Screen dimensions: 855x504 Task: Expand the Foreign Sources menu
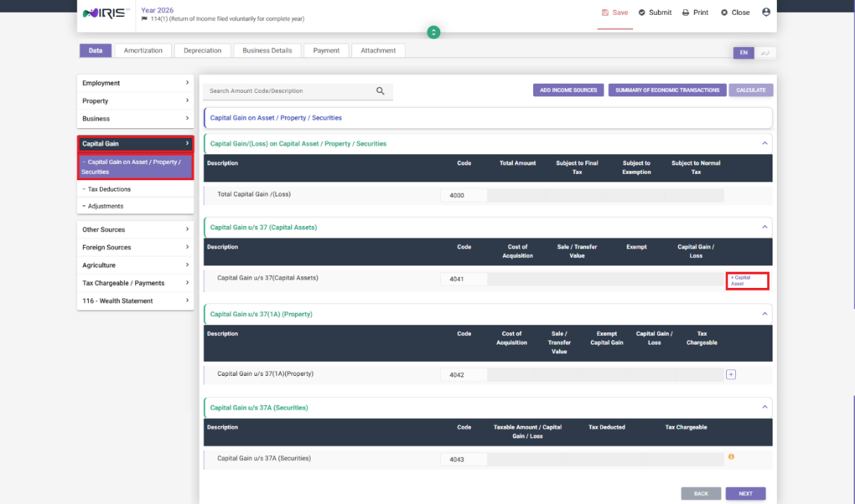tap(135, 247)
